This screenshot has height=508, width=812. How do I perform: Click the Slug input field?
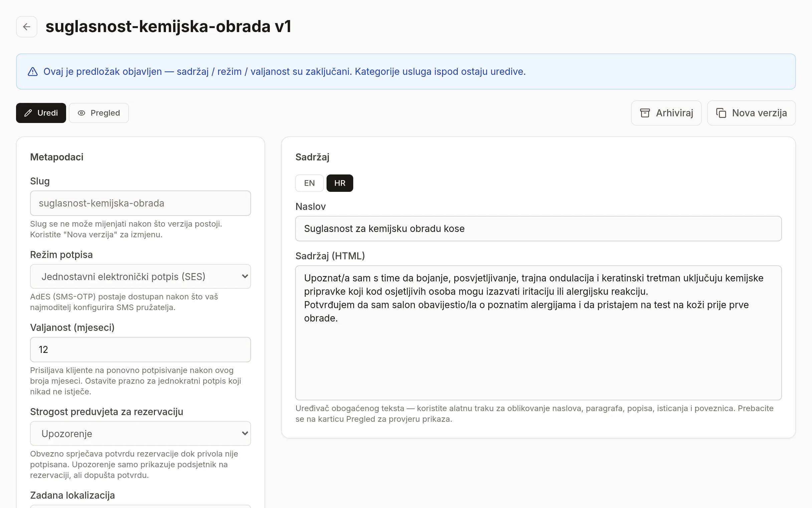point(141,203)
